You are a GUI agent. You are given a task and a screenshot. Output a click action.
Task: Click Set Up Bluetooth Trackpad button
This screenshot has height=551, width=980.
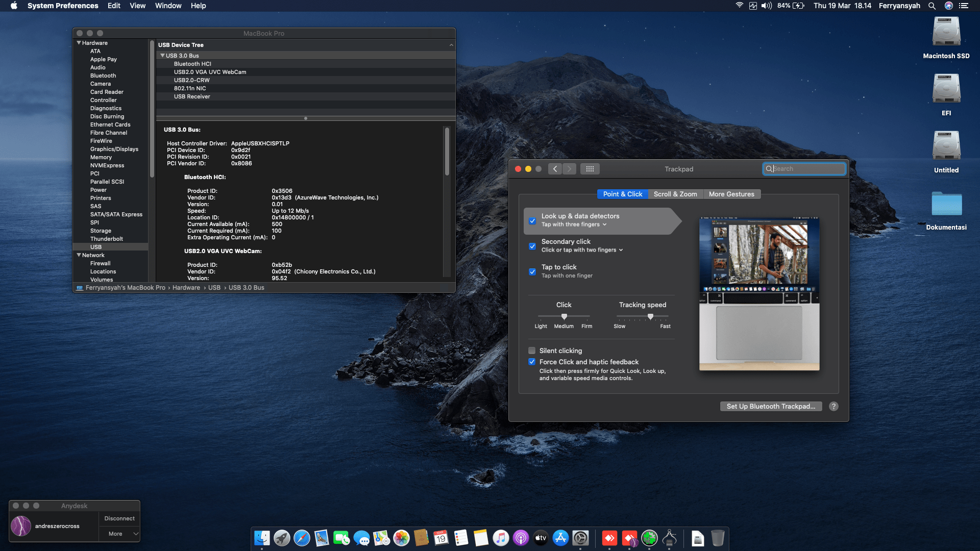point(771,407)
